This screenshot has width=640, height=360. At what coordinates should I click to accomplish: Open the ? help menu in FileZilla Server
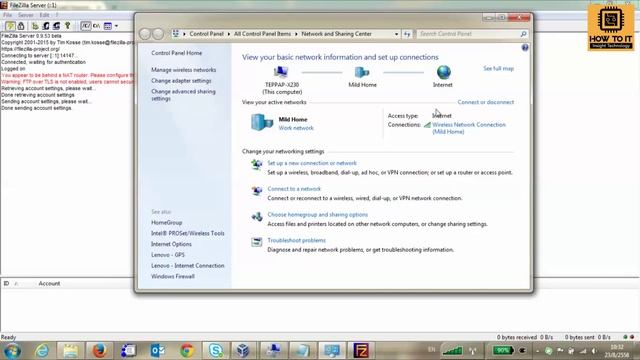57,15
